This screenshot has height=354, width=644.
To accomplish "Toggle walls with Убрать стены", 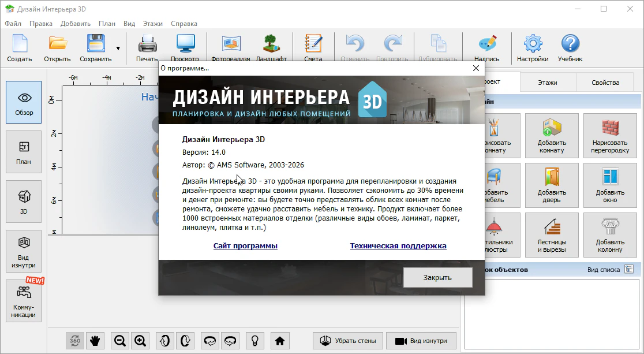I will [348, 341].
